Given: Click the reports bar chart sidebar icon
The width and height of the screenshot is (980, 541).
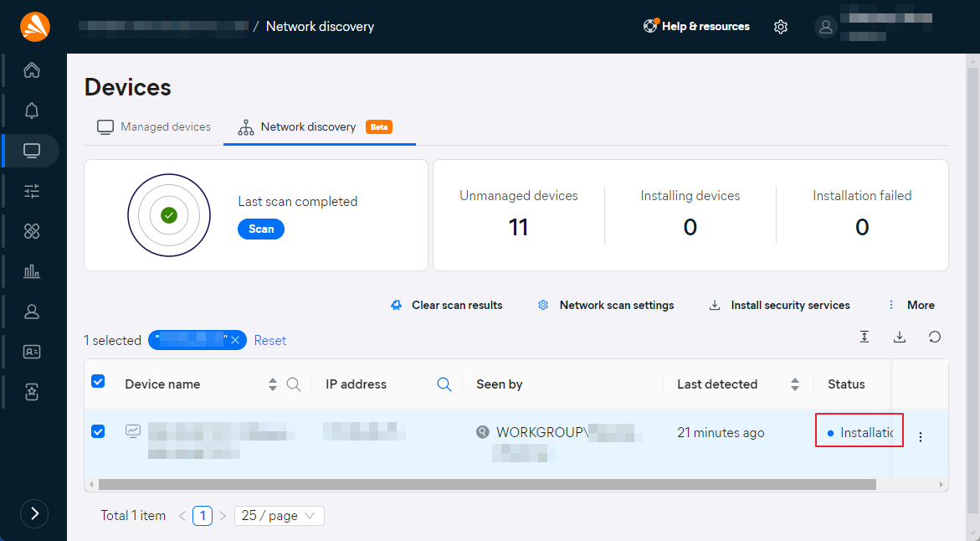Looking at the screenshot, I should click(32, 271).
